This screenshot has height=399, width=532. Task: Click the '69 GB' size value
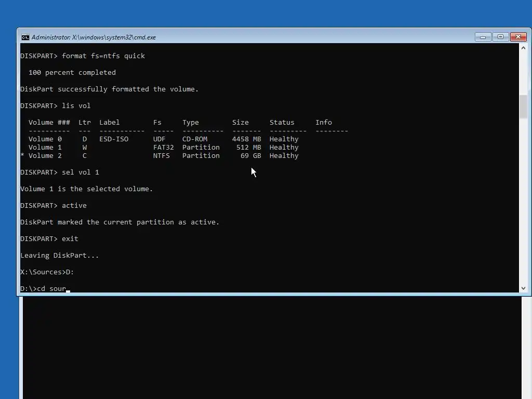251,156
